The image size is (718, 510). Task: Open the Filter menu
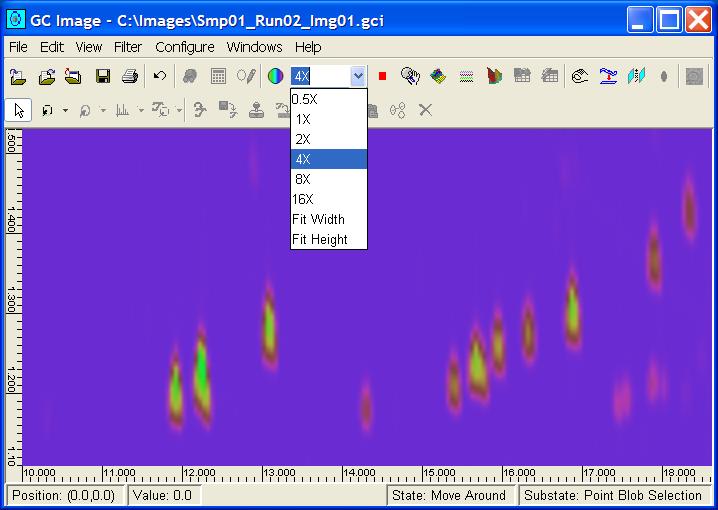tap(128, 47)
